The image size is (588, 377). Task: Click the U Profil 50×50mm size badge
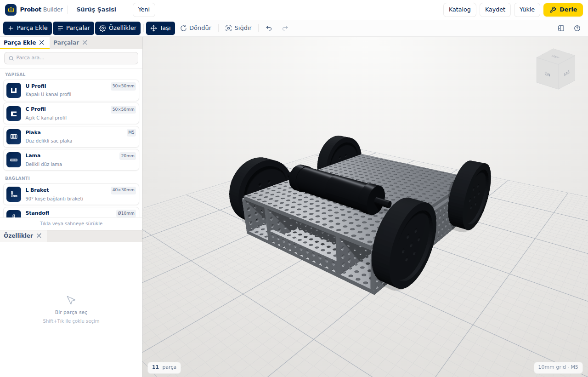(x=123, y=86)
